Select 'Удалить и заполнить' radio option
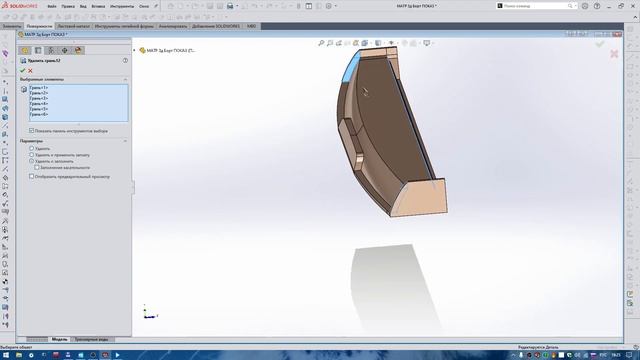The height and width of the screenshot is (360, 640). [x=31, y=161]
